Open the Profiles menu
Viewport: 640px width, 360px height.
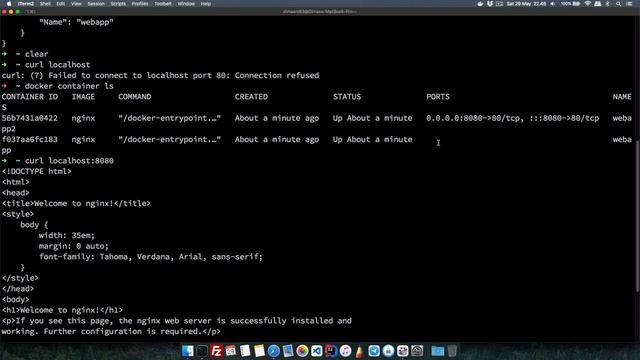(140, 4)
